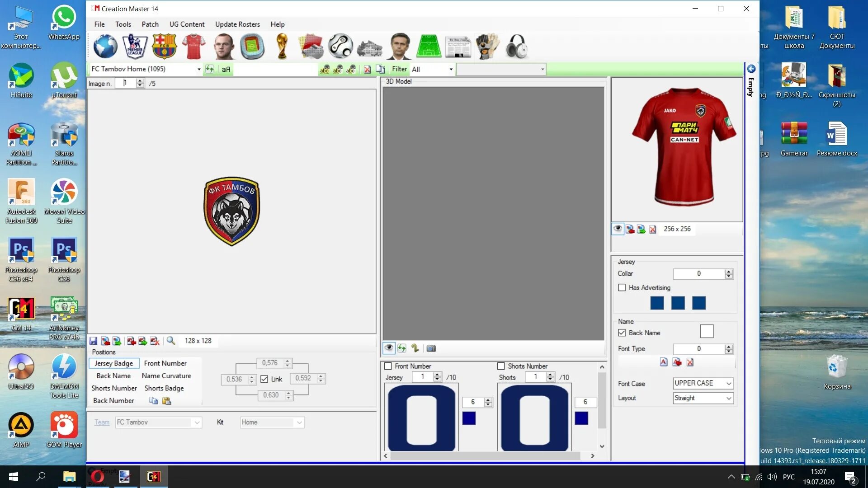Open the headphones Audio editor icon
This screenshot has height=488, width=868.
coord(517,46)
